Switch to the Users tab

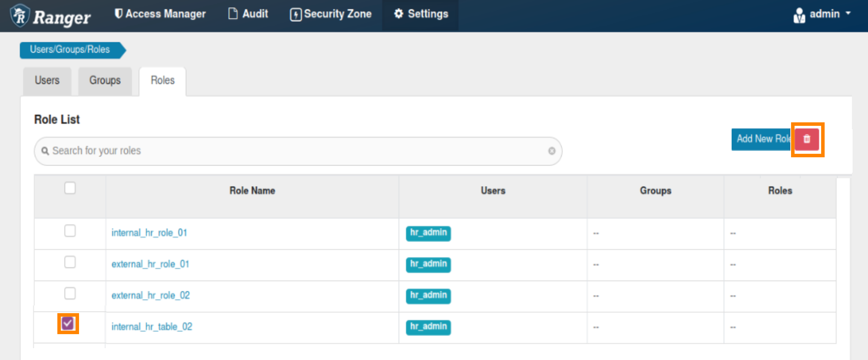(47, 80)
